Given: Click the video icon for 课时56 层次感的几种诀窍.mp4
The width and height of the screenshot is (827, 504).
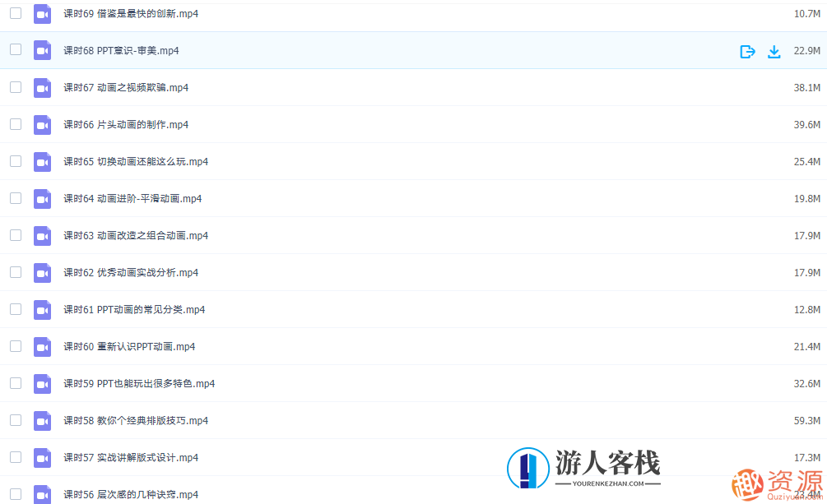Looking at the screenshot, I should point(42,494).
